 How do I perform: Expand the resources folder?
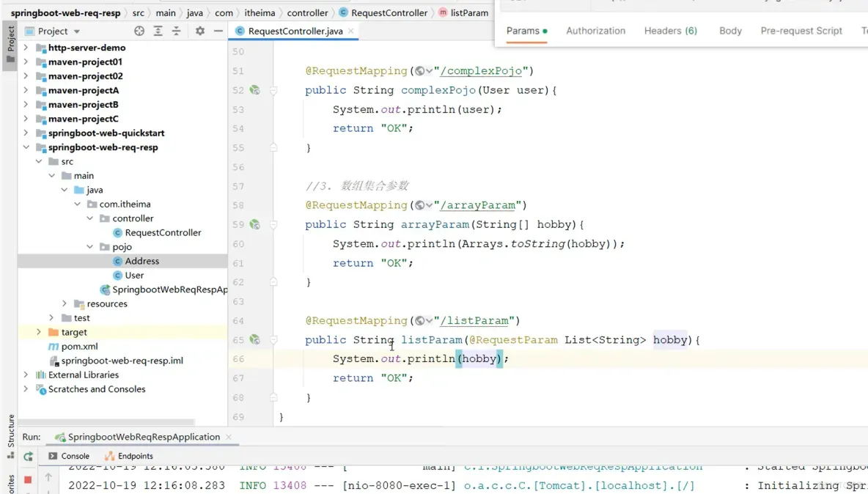point(65,303)
